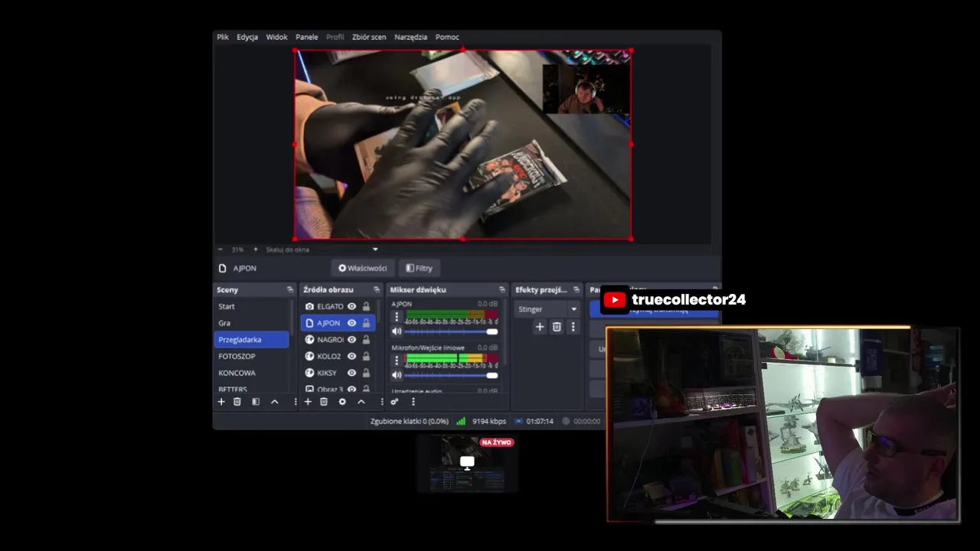The image size is (980, 551).
Task: Toggle visibility of KOLO2 source
Action: (x=352, y=356)
